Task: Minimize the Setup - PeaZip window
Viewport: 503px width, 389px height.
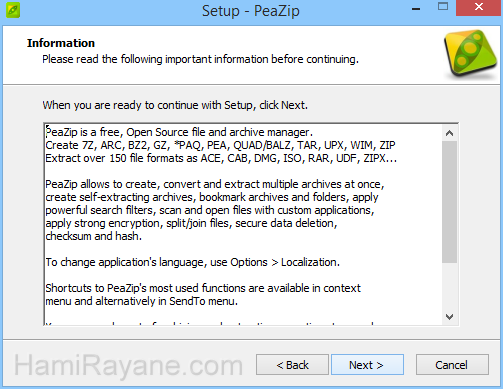Action: (416, 9)
